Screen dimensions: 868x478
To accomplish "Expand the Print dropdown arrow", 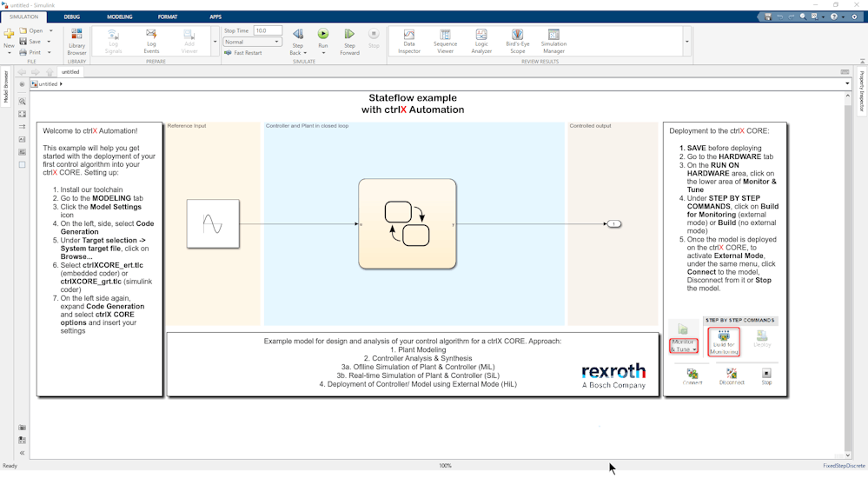I will click(x=50, y=52).
